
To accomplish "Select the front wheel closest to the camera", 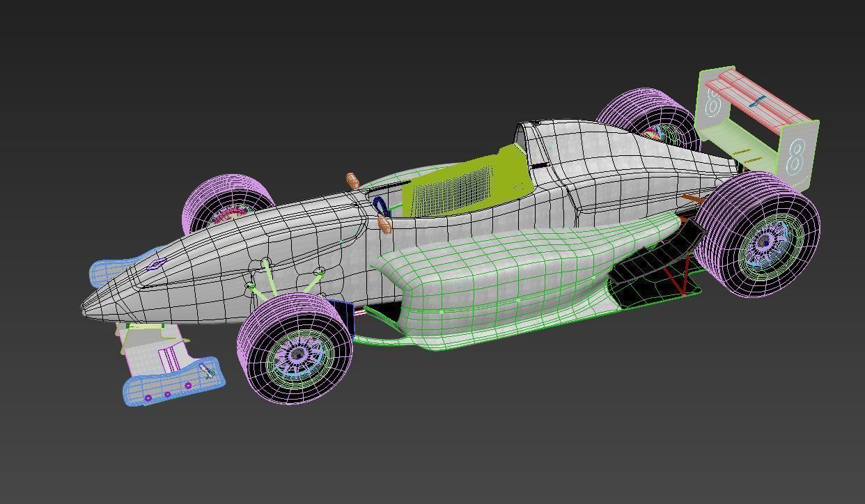I will tap(295, 349).
